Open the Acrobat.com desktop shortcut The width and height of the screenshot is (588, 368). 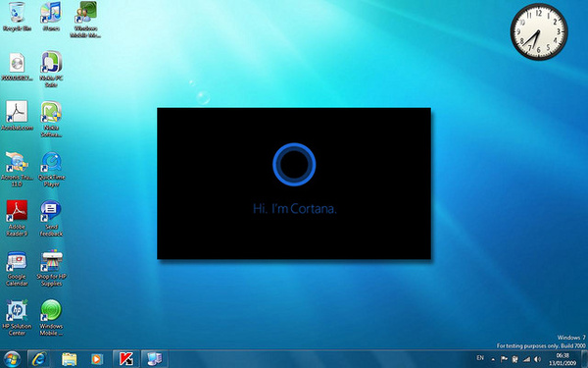coord(17,117)
